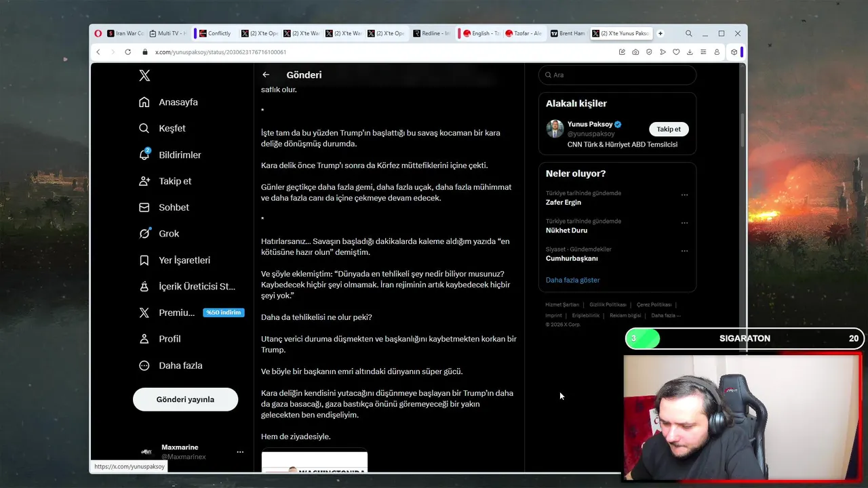The image size is (868, 488).
Task: Click the Profil person icon
Action: pyautogui.click(x=144, y=339)
